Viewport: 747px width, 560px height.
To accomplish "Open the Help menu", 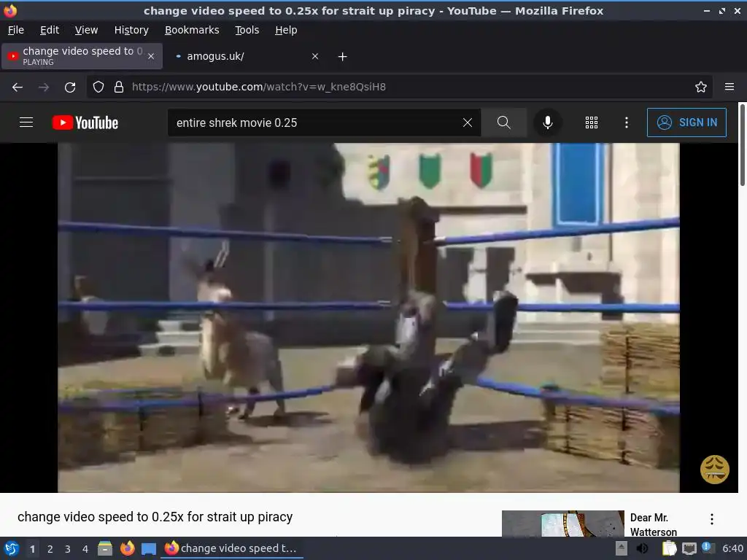I will pyautogui.click(x=286, y=30).
